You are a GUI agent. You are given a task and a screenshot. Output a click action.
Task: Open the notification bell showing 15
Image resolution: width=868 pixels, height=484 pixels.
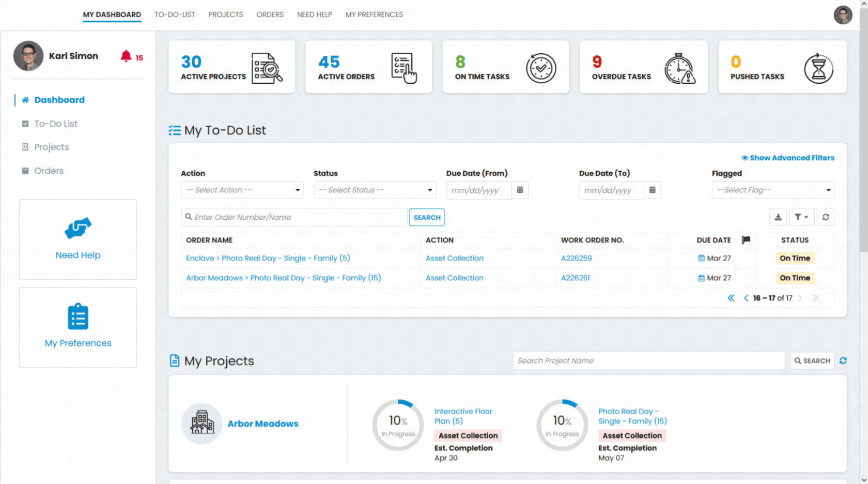pos(126,56)
